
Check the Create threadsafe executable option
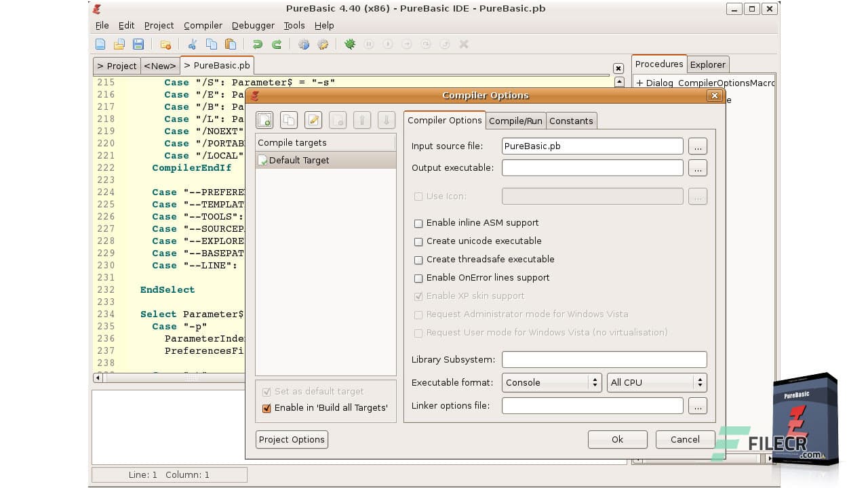click(418, 260)
